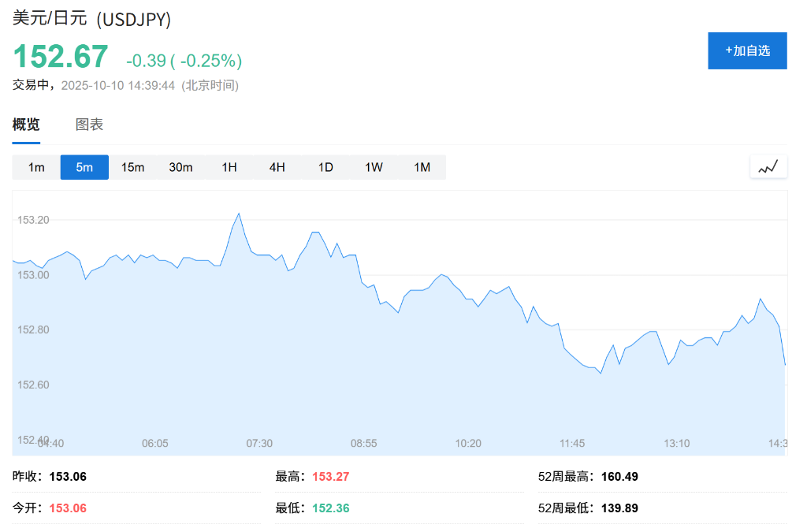Switch to the 概览 tab

point(26,125)
